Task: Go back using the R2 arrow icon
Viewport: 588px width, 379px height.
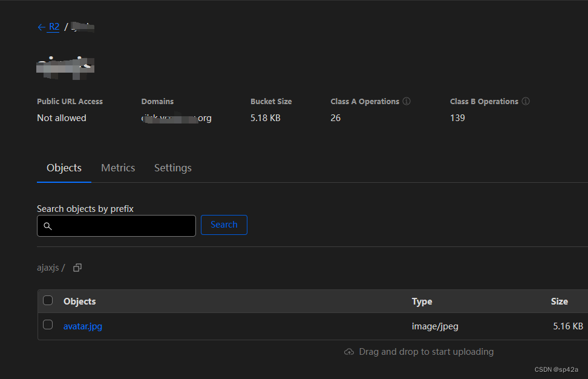Action: point(41,27)
